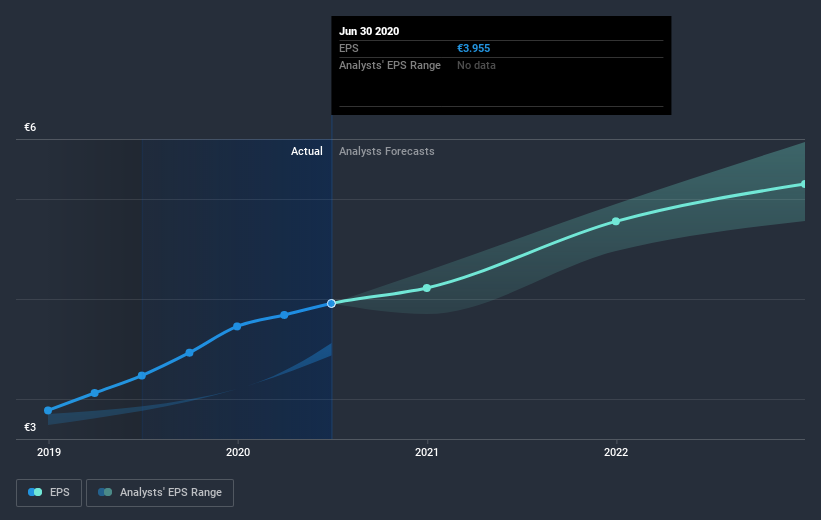The width and height of the screenshot is (821, 520).
Task: Click the '2022' axis label
Action: coord(616,452)
